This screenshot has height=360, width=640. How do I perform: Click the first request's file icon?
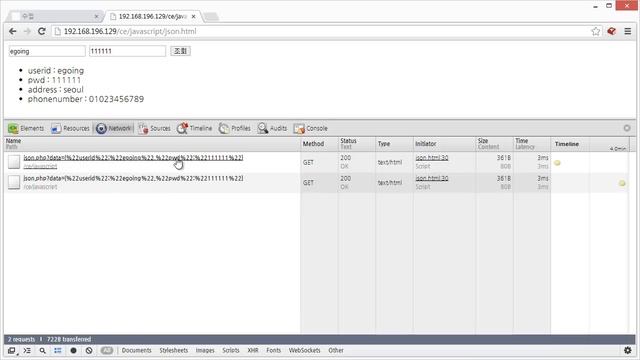[x=14, y=162]
